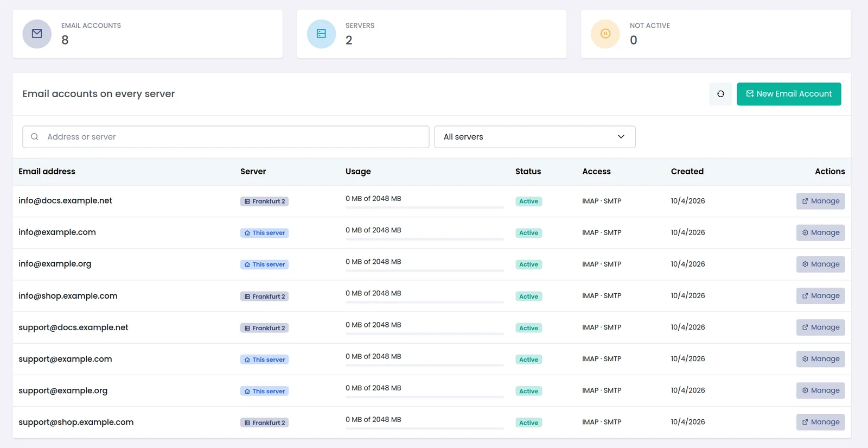Click the info@example.com email address

tap(57, 232)
